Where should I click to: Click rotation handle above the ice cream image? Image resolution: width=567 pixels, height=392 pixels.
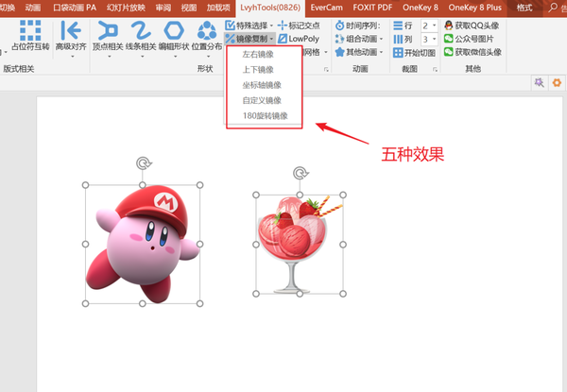point(301,173)
